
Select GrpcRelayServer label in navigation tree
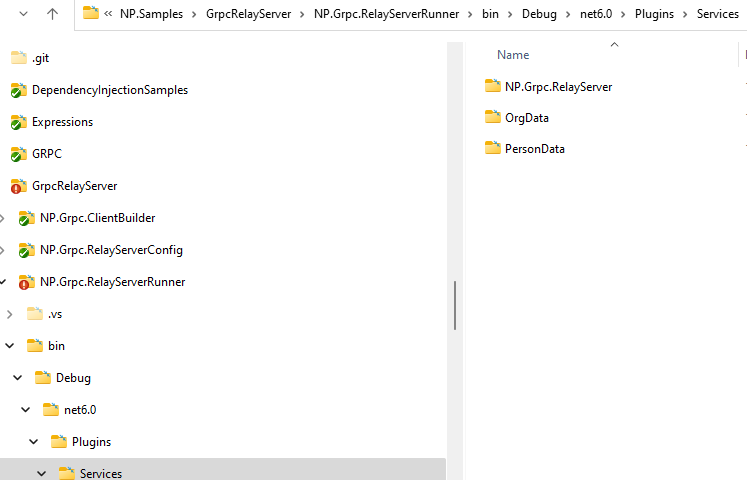(x=74, y=186)
